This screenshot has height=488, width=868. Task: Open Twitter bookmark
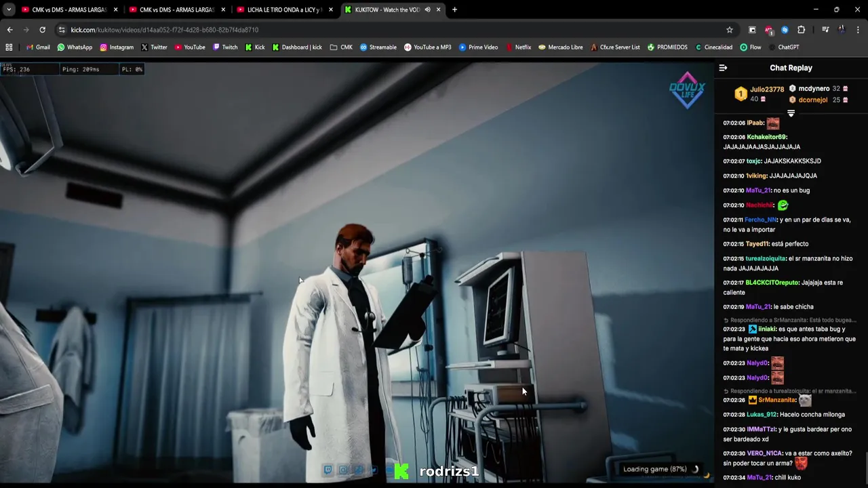[x=154, y=47]
